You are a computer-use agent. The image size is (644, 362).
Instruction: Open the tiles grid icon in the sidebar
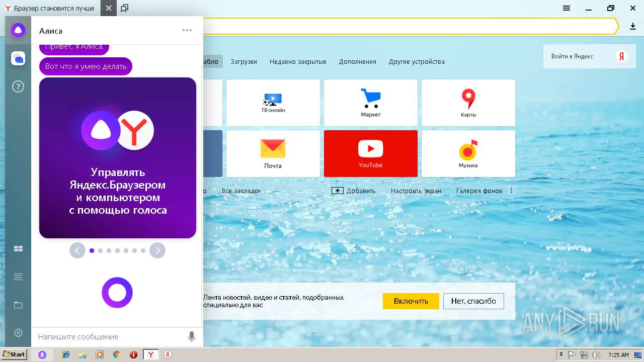click(18, 249)
